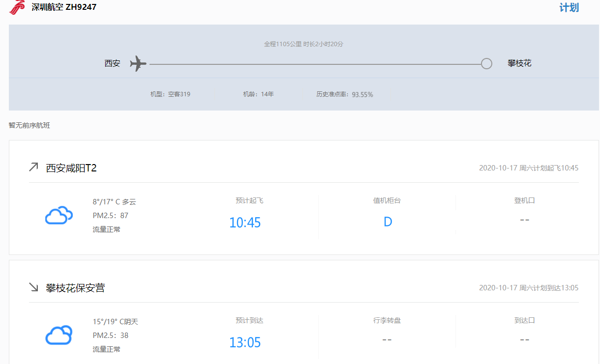Click the 到达口 label

[x=524, y=320]
